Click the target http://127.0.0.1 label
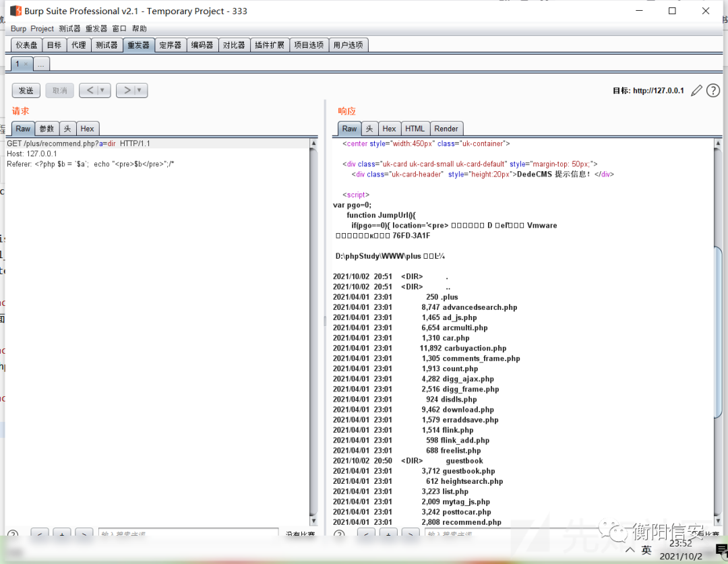The image size is (728, 564). (x=648, y=90)
